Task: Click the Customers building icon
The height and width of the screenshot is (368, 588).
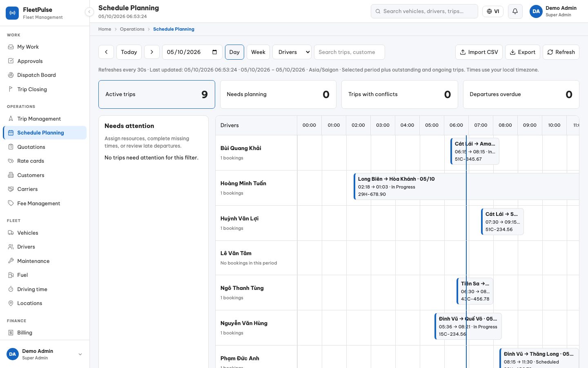Action: (11, 175)
